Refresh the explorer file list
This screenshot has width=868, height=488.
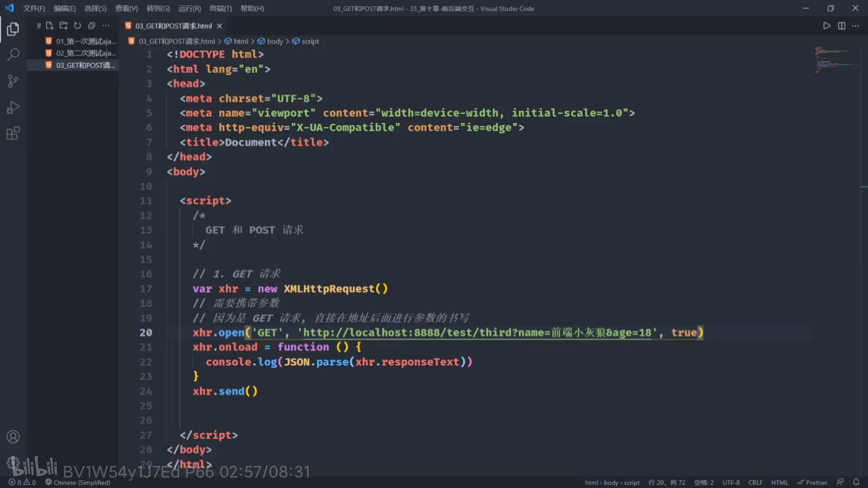coord(77,26)
